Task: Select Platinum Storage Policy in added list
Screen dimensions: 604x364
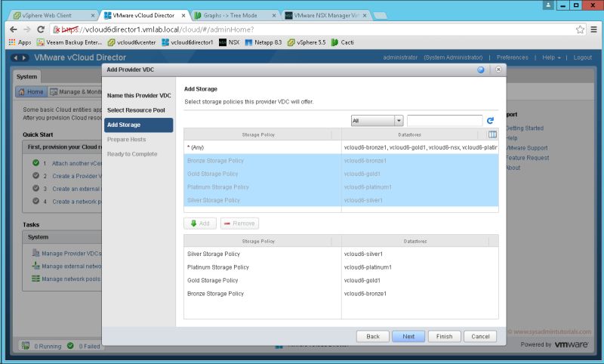Action: click(x=341, y=267)
